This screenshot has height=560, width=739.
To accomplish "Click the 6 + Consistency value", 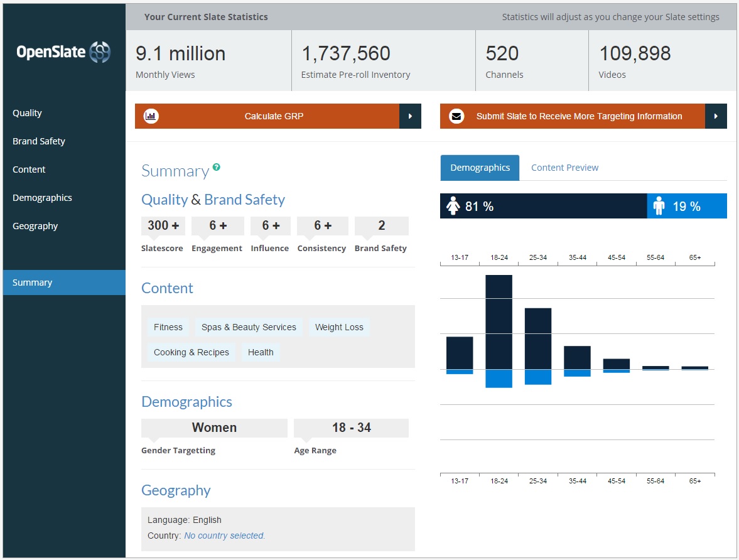I will coord(323,225).
